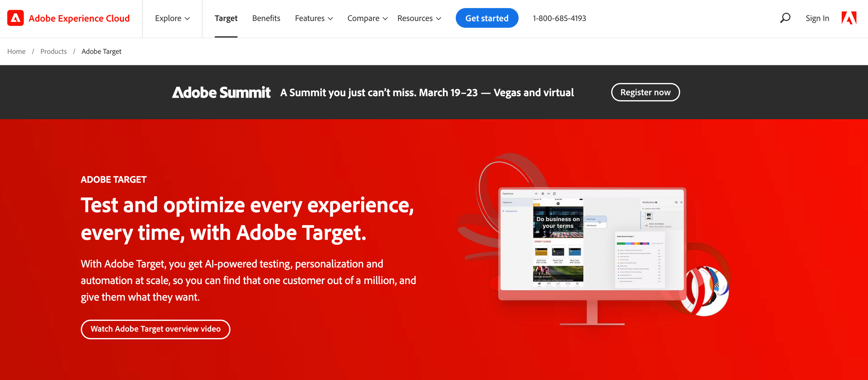Click the hero headline text
Image resolution: width=868 pixels, height=380 pixels.
pyautogui.click(x=247, y=219)
